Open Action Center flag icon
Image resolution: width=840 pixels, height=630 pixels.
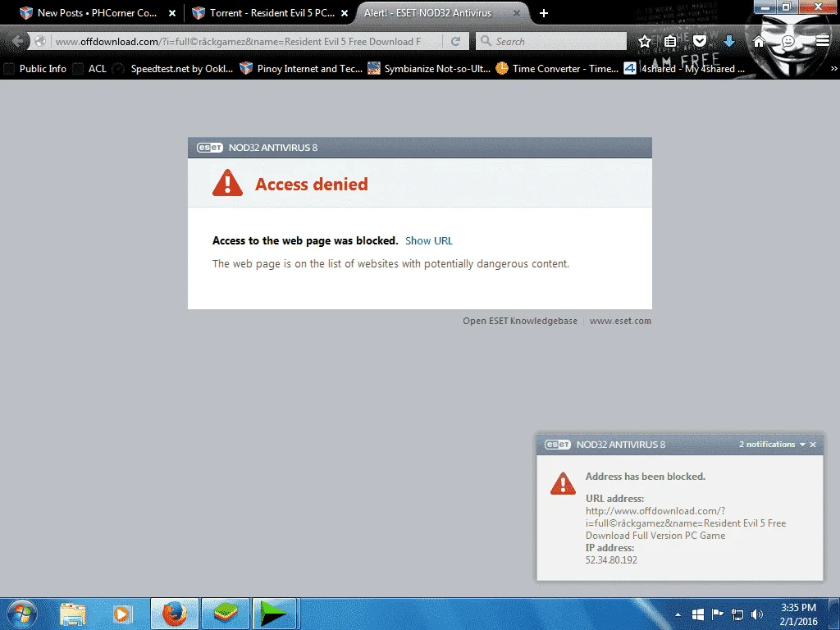(x=717, y=614)
